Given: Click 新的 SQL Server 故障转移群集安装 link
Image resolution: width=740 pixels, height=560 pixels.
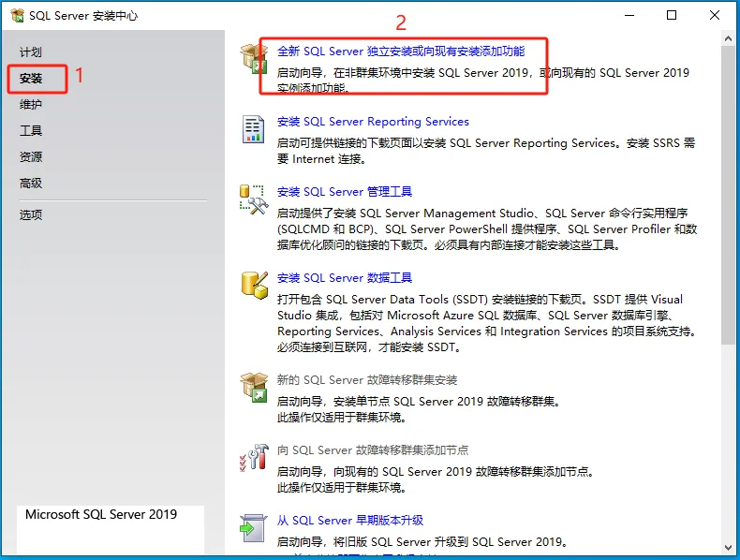Looking at the screenshot, I should click(x=367, y=380).
